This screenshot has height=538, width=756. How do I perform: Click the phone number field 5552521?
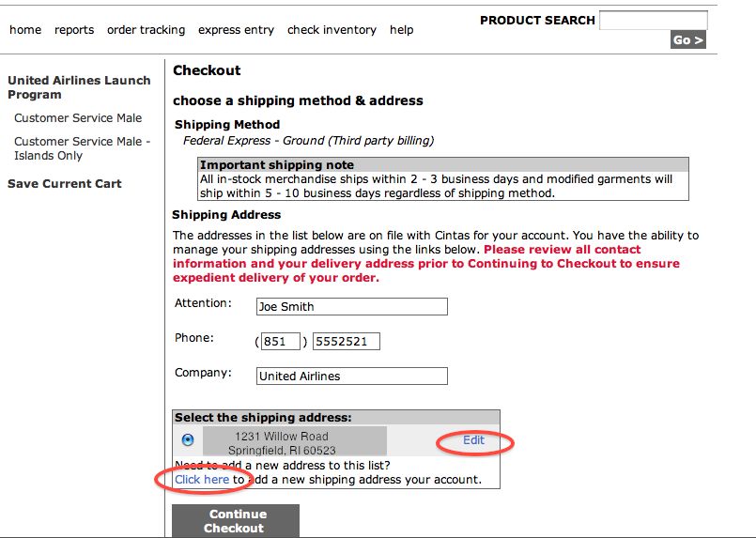click(x=347, y=342)
